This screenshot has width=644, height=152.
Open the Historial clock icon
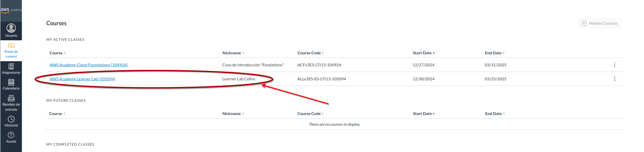[11, 119]
